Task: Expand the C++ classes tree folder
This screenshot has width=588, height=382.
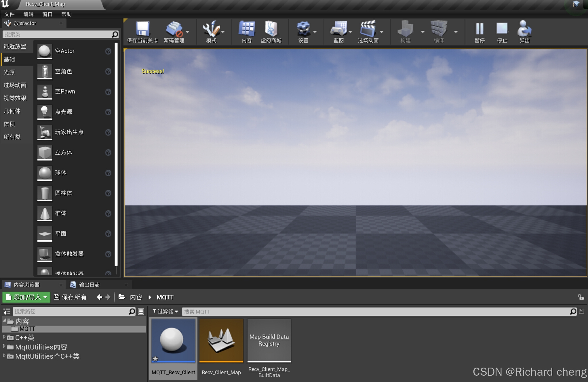Action: coord(4,337)
